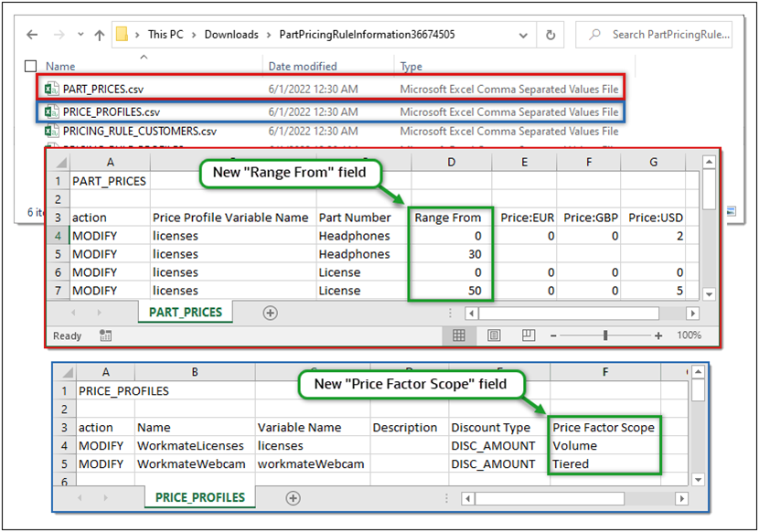Open the PART_PRICES sheet tab

coord(186,313)
